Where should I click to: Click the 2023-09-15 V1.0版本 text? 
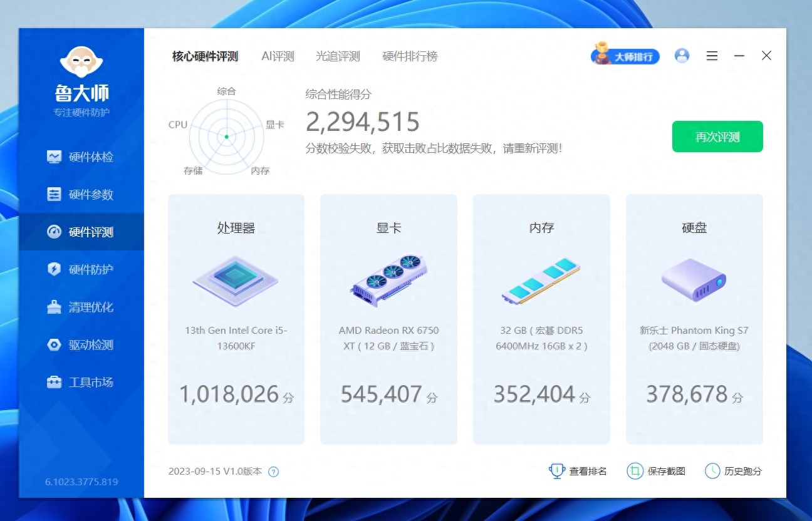tap(215, 472)
